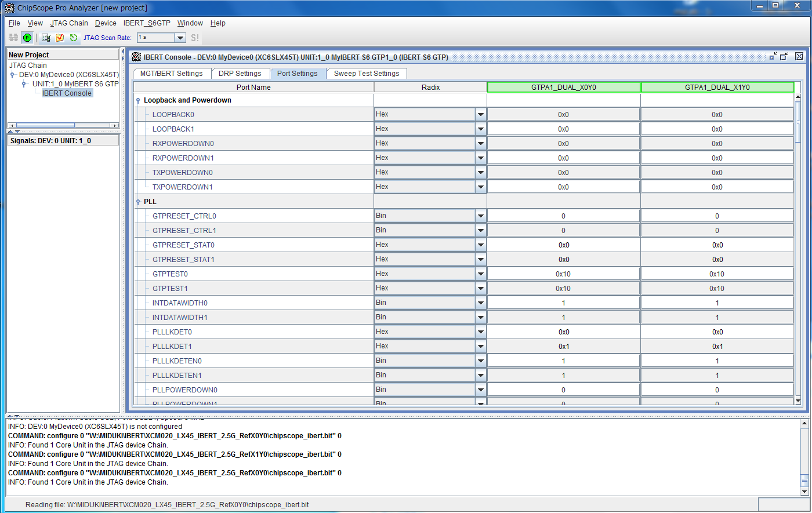Click the list-with-checkmark toolbar icon
Viewport: 812px width, 513px height.
(46, 38)
